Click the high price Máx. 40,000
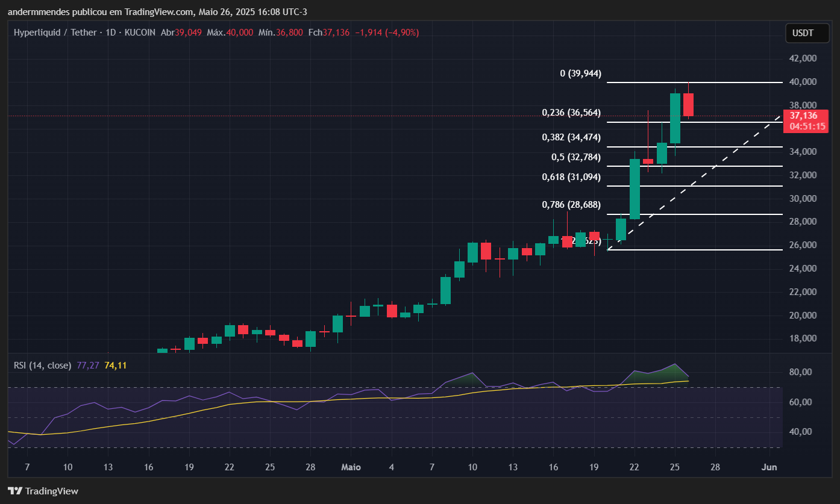Viewport: 840px width, 504px height. pyautogui.click(x=230, y=33)
